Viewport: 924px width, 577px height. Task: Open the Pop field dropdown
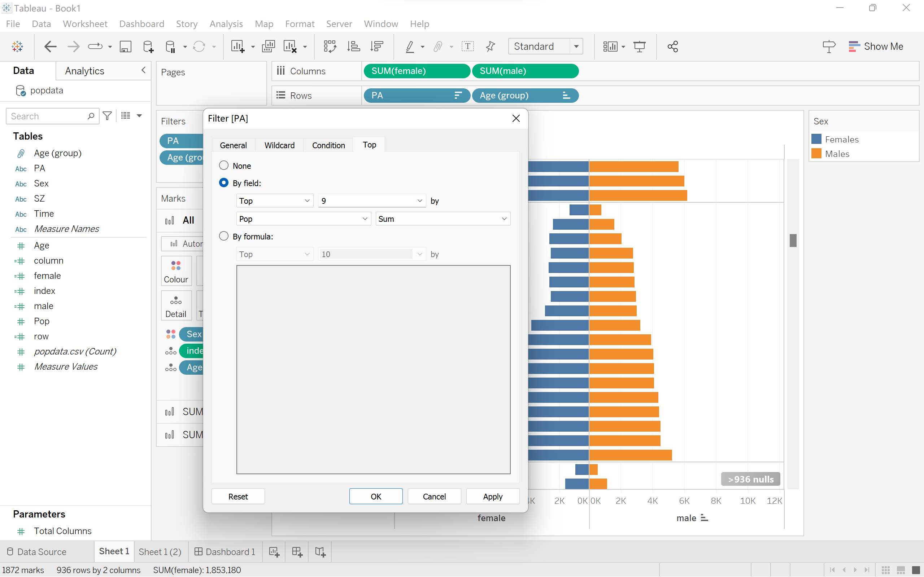tap(304, 219)
